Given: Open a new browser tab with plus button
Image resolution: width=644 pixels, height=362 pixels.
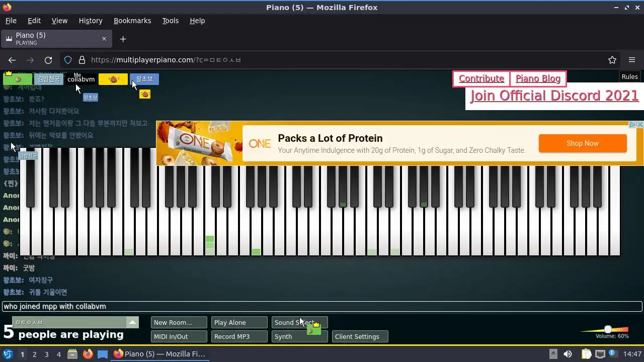Looking at the screenshot, I should (123, 39).
